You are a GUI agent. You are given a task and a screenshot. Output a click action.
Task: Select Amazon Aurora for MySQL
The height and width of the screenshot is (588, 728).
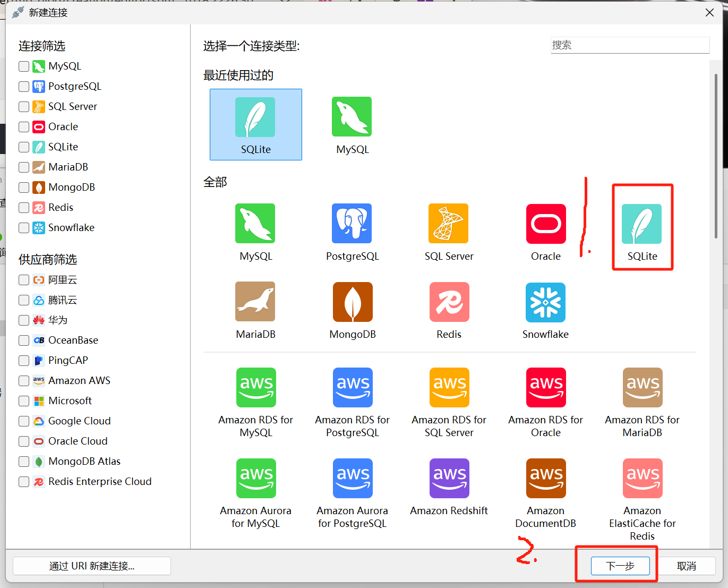(255, 493)
